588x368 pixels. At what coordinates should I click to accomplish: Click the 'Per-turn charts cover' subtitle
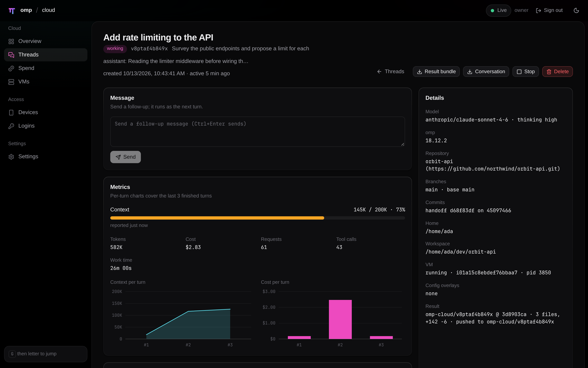pos(161,196)
